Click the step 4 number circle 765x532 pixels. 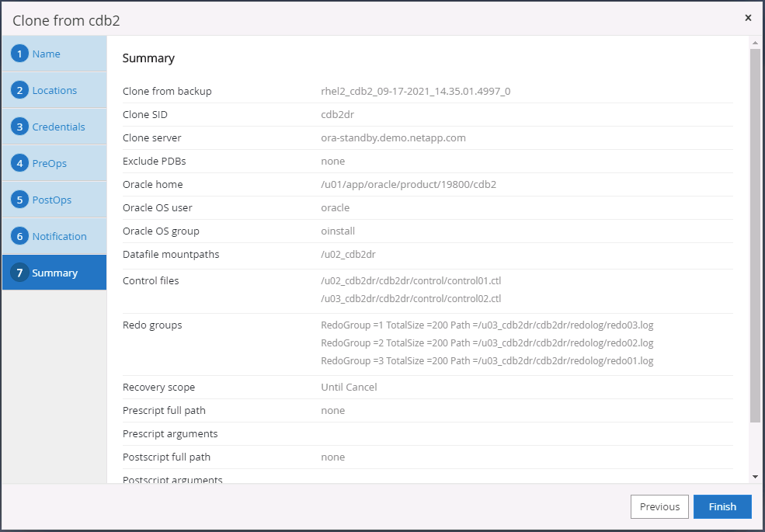click(20, 164)
